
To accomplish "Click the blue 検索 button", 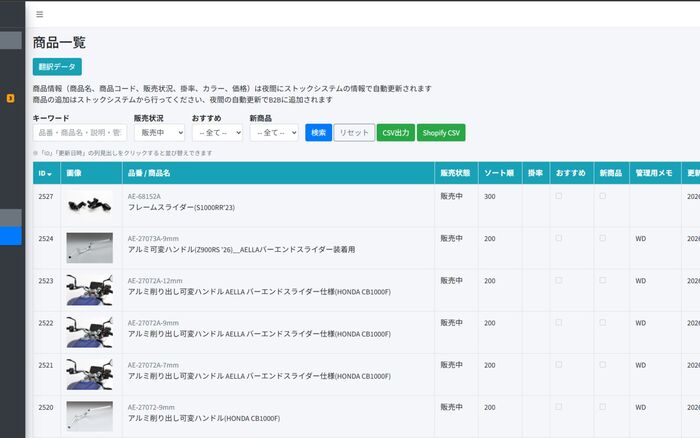I will [x=318, y=133].
